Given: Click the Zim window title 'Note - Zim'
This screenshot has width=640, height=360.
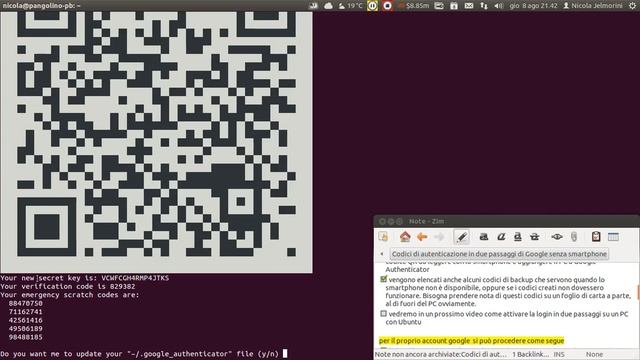Looking at the screenshot, I should pyautogui.click(x=427, y=221).
